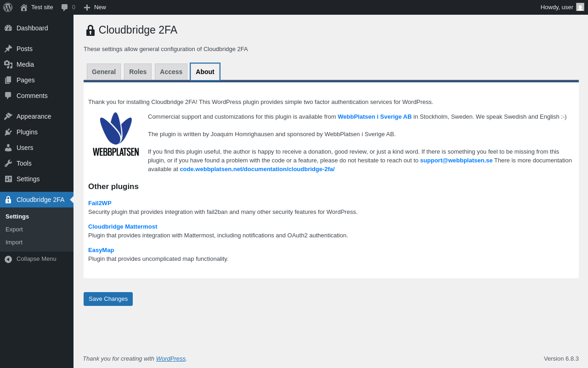Viewport: 588px width, 368px height.
Task: Collapse the admin sidebar menu
Action: click(37, 259)
